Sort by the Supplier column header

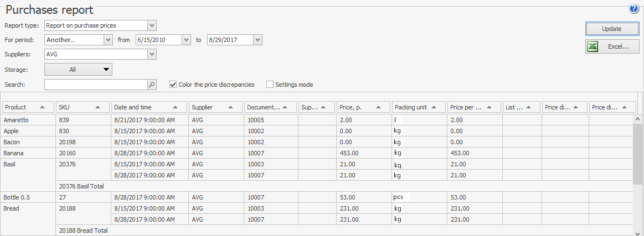tap(215, 107)
